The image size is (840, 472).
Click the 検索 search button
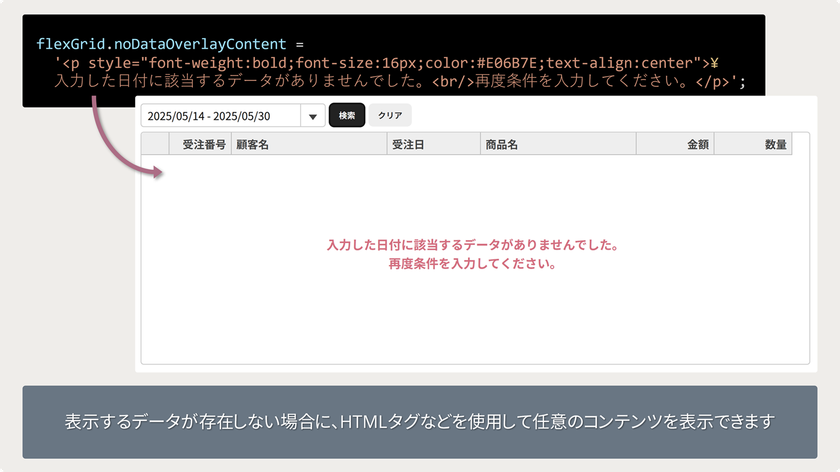[x=347, y=116]
